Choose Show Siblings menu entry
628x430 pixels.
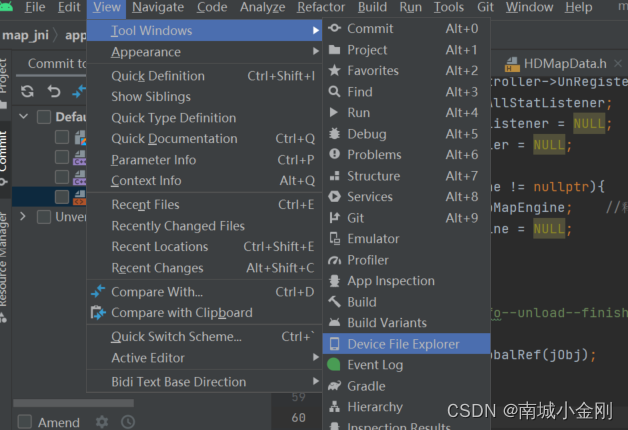coord(204,96)
